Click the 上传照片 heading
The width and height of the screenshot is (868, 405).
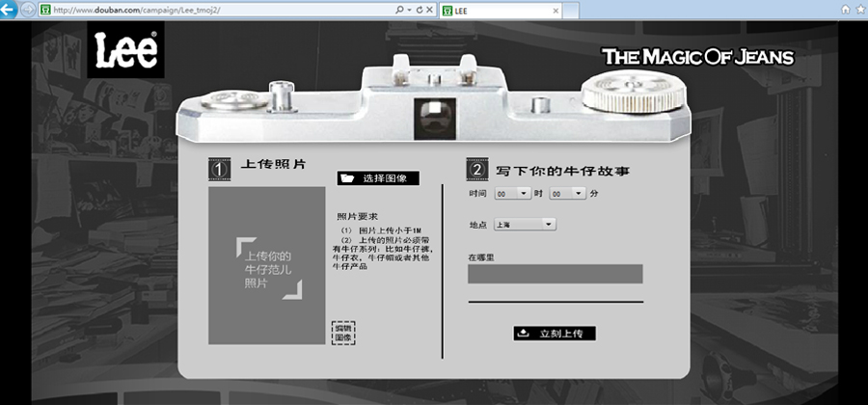click(x=273, y=164)
